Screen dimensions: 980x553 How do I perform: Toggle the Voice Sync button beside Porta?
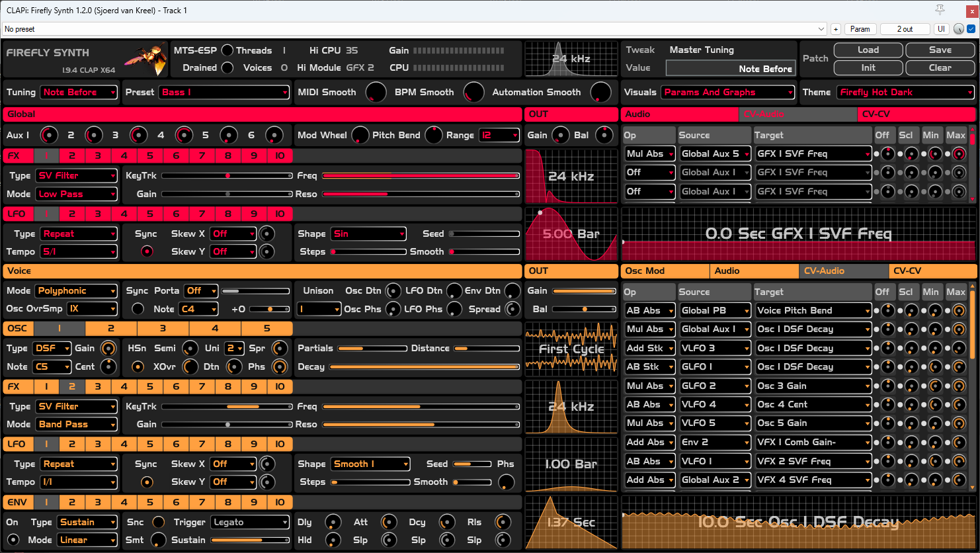tap(138, 309)
